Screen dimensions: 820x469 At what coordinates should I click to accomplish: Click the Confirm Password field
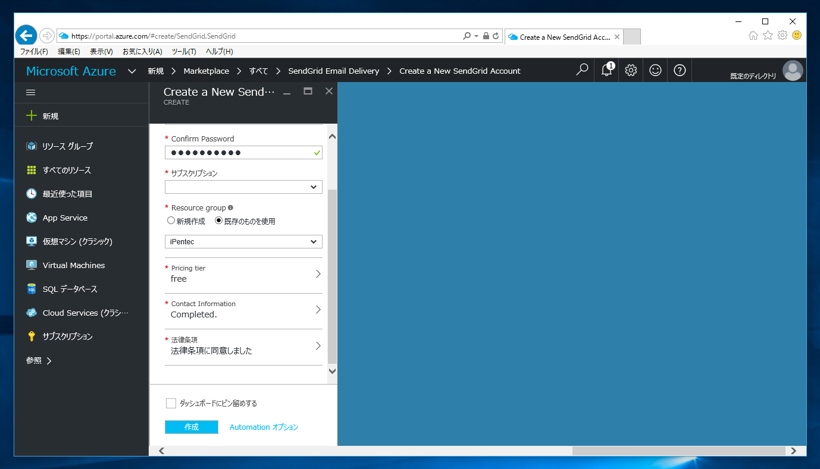pos(244,153)
